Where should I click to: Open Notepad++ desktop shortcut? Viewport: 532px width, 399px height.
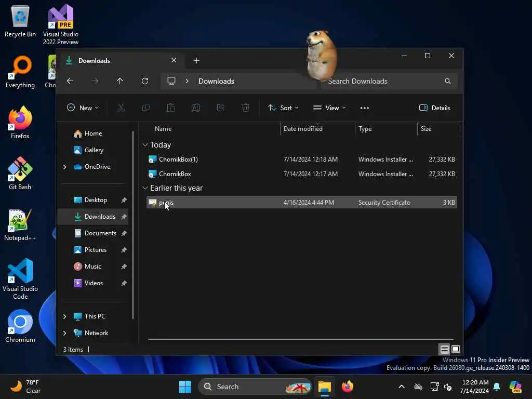pyautogui.click(x=20, y=224)
